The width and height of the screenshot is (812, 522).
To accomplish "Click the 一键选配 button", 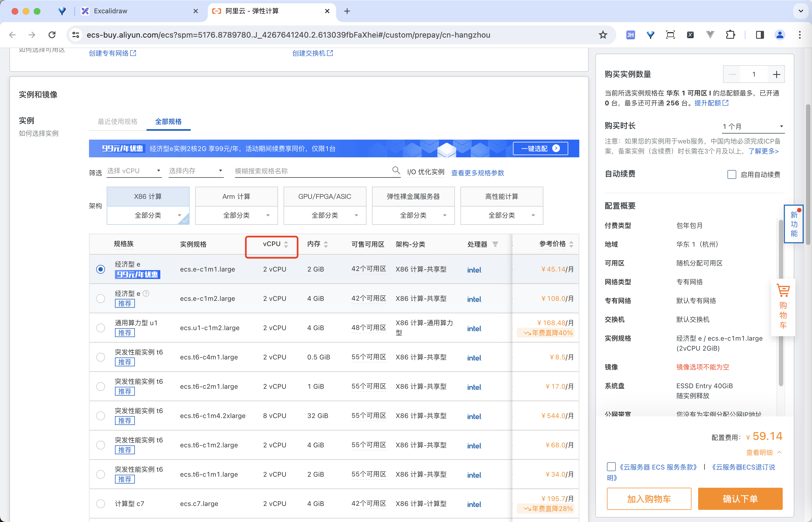I will (x=540, y=148).
